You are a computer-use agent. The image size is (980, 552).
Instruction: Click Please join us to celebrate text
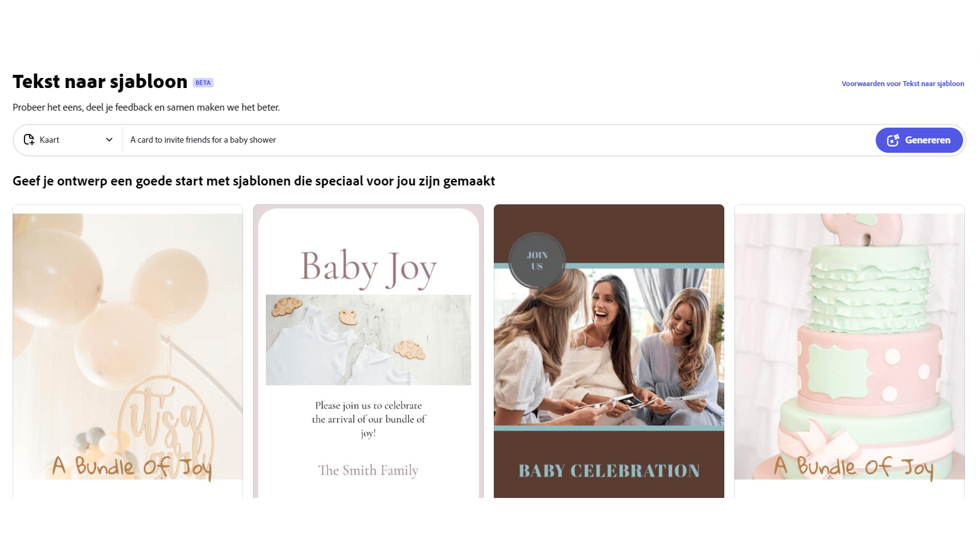[368, 406]
